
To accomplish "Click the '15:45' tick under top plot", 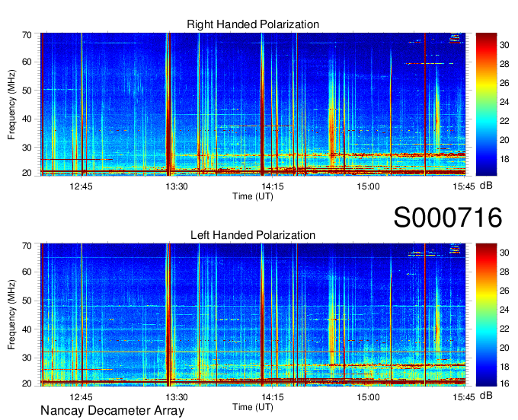I will coord(463,186).
